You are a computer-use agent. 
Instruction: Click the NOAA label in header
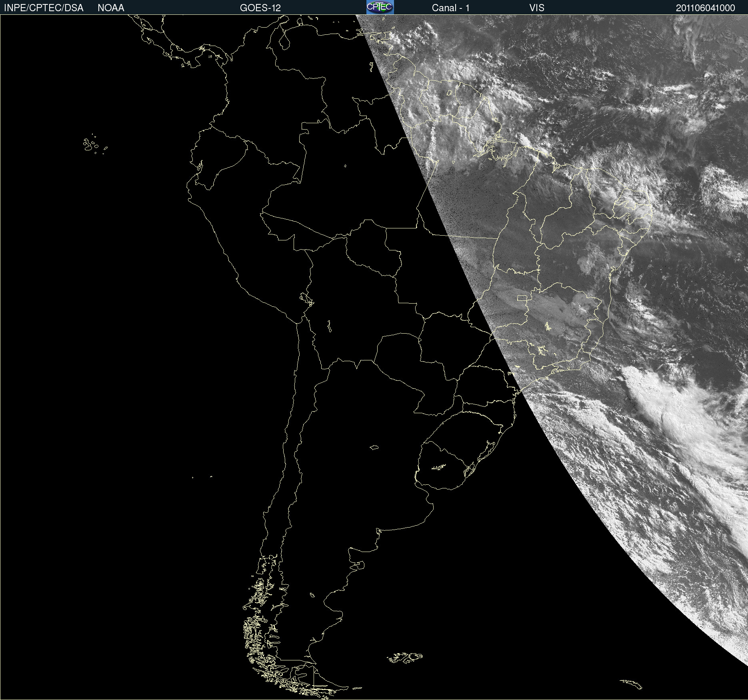click(111, 8)
